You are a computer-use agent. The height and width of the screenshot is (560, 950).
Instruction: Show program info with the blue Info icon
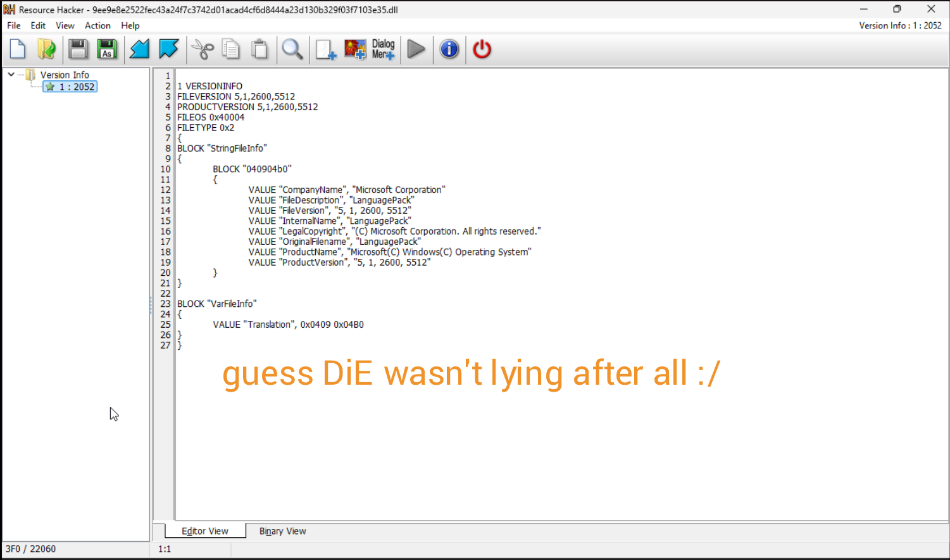tap(449, 49)
